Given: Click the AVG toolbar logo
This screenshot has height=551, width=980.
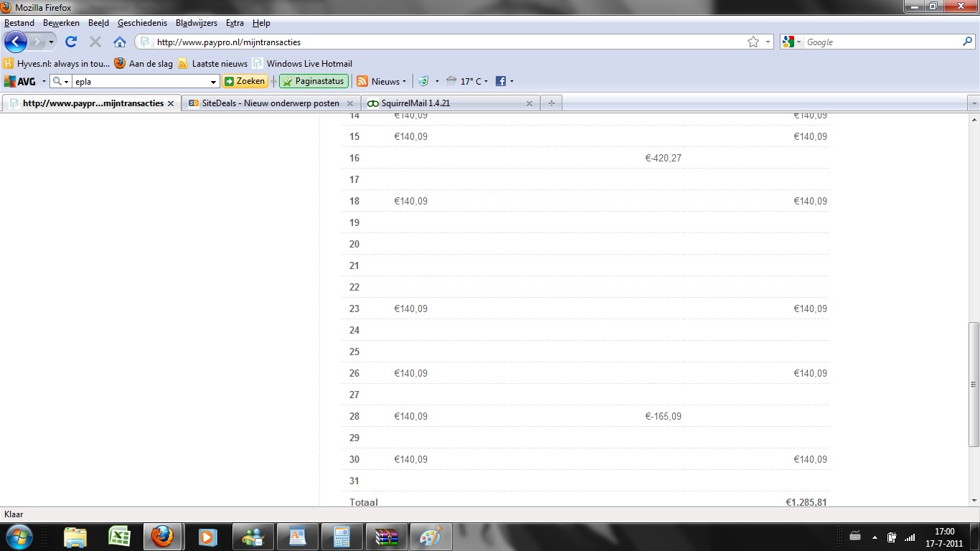Looking at the screenshot, I should click(20, 81).
